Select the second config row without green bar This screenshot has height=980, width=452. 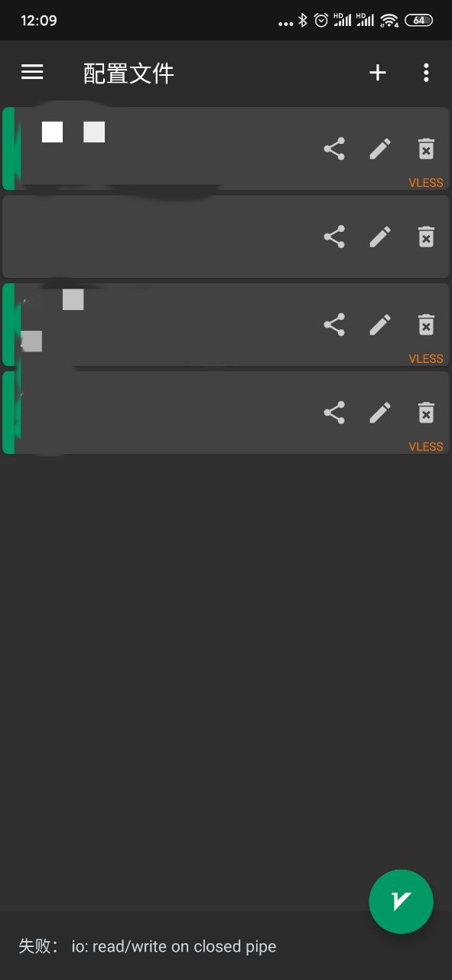tap(226, 237)
